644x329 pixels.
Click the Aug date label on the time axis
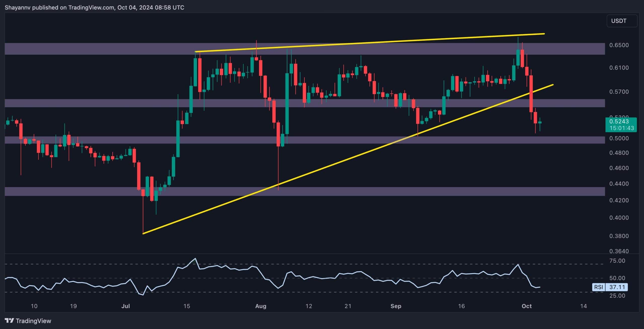(x=261, y=306)
